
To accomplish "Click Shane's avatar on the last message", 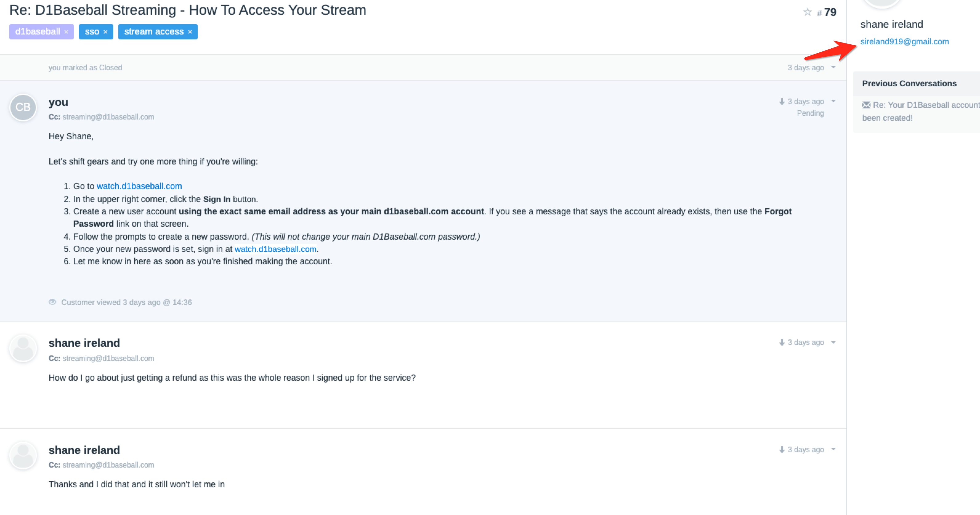I will [x=23, y=455].
